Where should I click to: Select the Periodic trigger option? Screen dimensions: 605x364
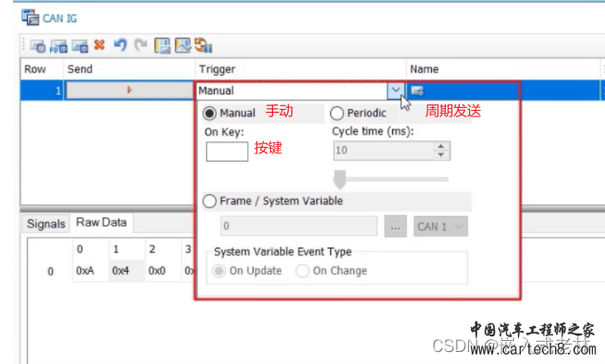(x=337, y=114)
